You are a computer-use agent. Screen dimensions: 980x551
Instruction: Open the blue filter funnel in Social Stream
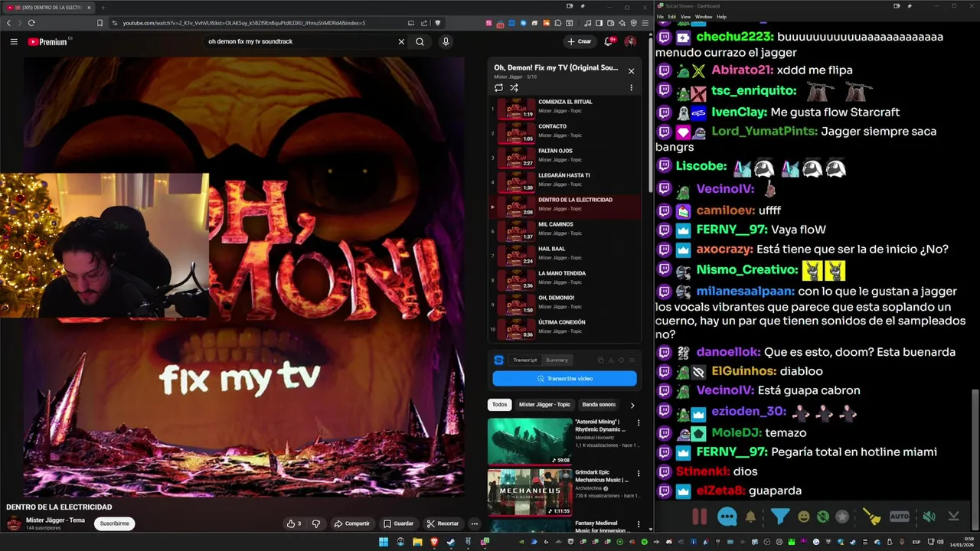[x=779, y=517]
